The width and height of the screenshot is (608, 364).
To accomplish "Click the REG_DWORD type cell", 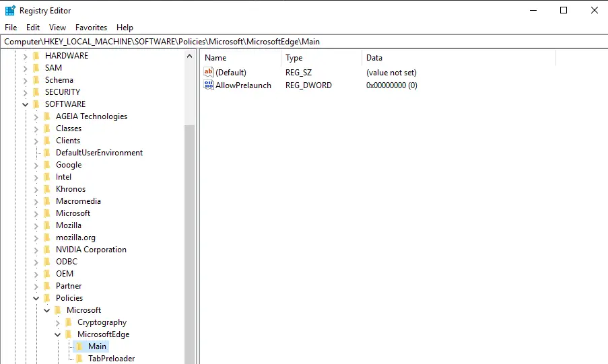I will (308, 85).
